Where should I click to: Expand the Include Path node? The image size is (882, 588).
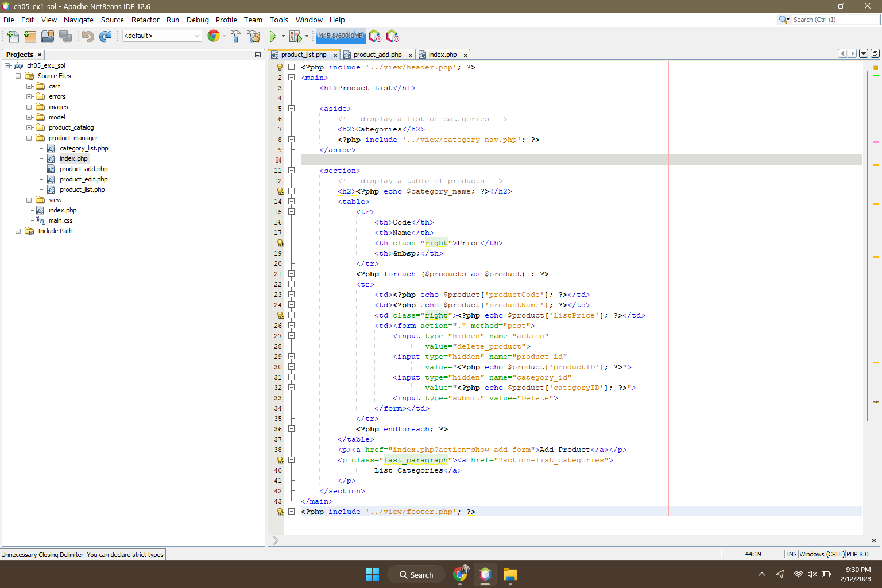[18, 231]
